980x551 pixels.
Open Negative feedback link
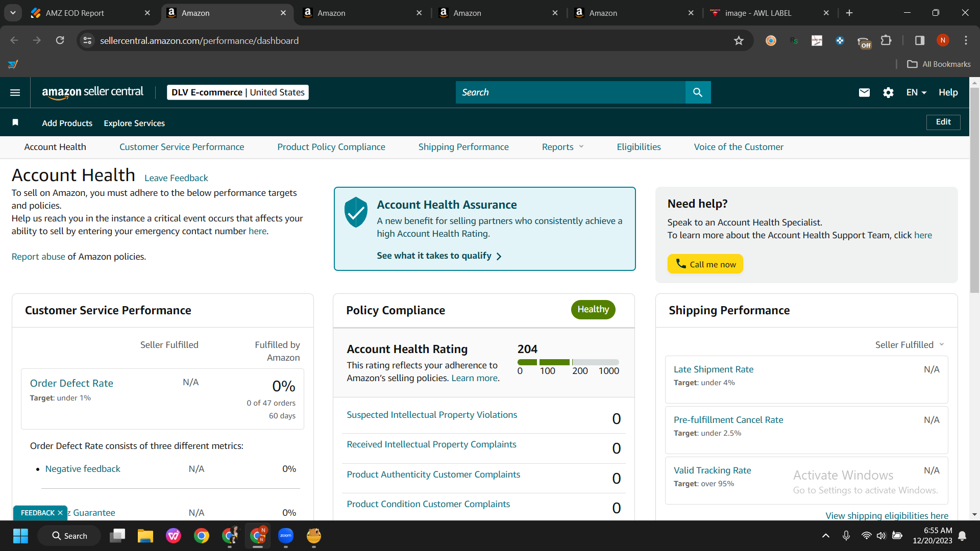(x=83, y=469)
